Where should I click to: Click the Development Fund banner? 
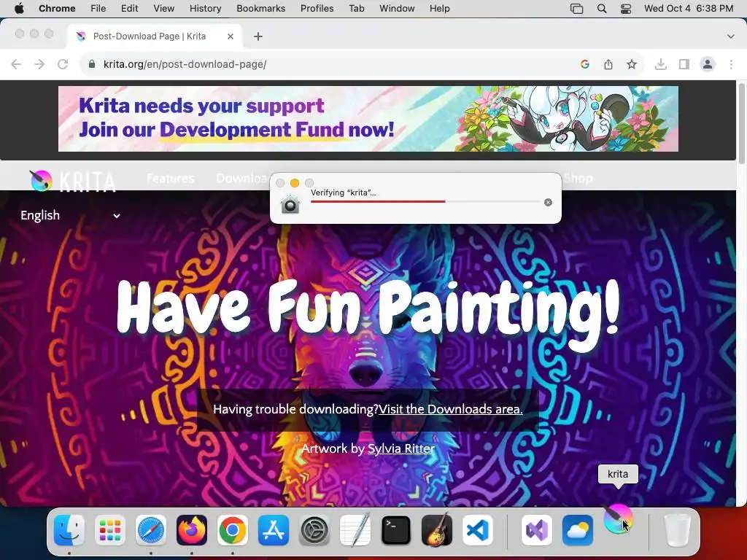[x=368, y=119]
